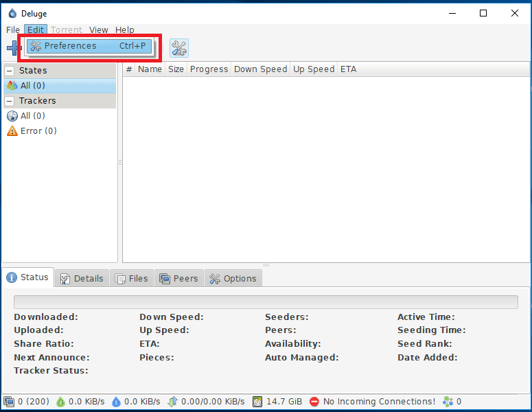Sort torrents by Down Speed column
532x412 pixels.
[x=261, y=69]
